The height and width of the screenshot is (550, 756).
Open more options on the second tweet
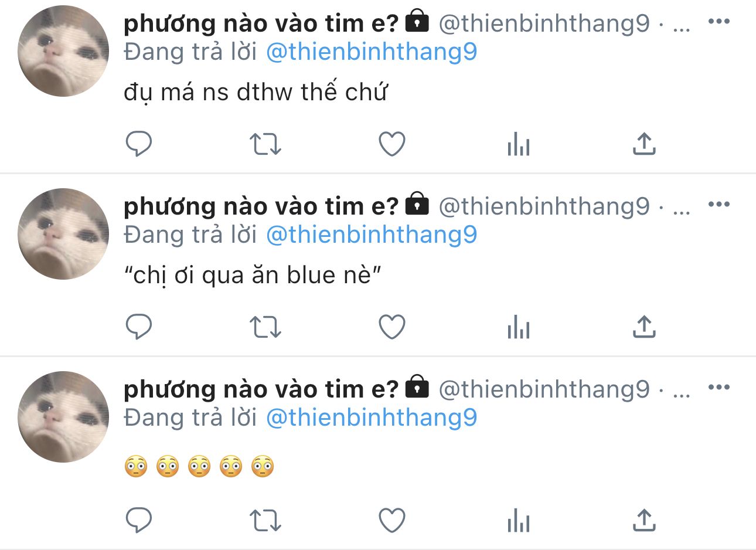click(x=719, y=205)
